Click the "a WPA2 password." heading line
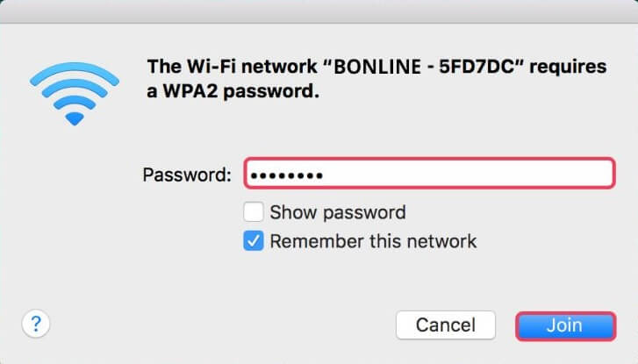This screenshot has height=364, width=638. point(229,92)
